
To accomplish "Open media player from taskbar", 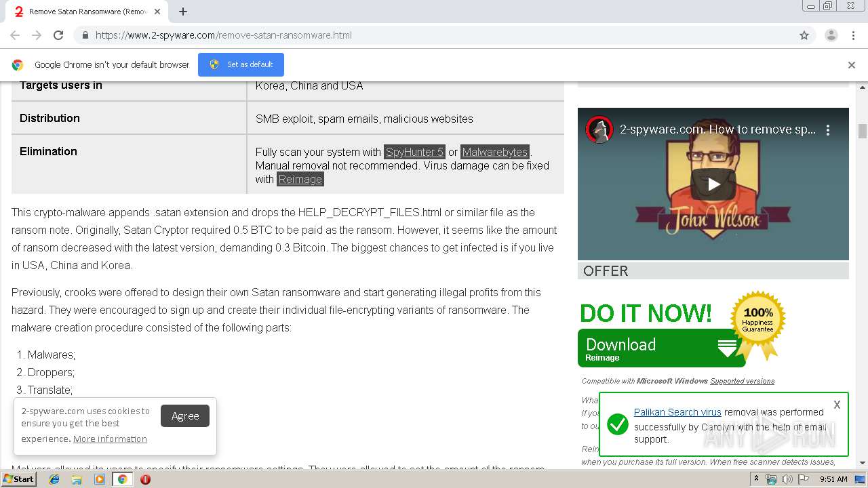I will [100, 479].
